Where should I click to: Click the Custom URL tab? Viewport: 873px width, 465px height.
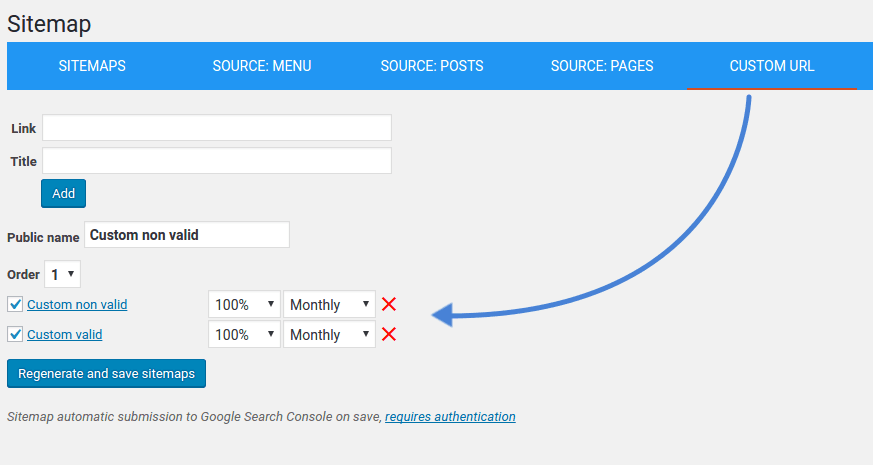click(772, 66)
